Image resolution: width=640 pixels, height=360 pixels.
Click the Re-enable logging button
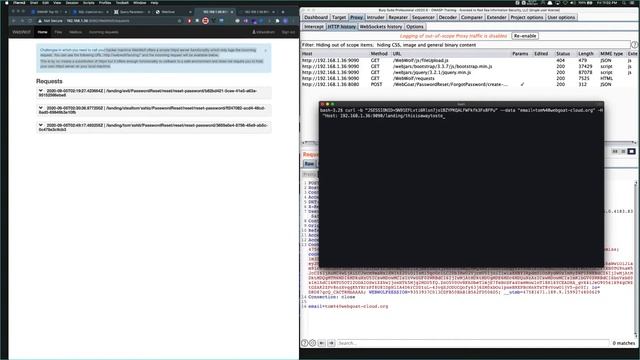(x=525, y=36)
